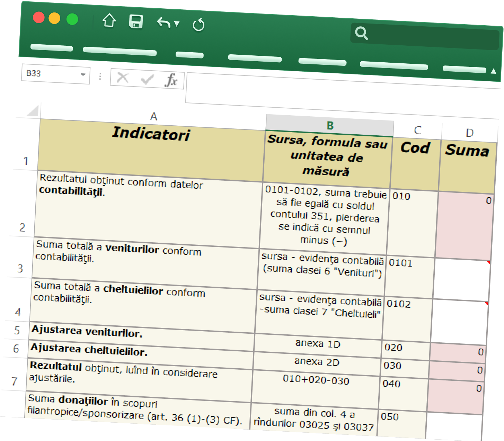Select column C header

(417, 130)
